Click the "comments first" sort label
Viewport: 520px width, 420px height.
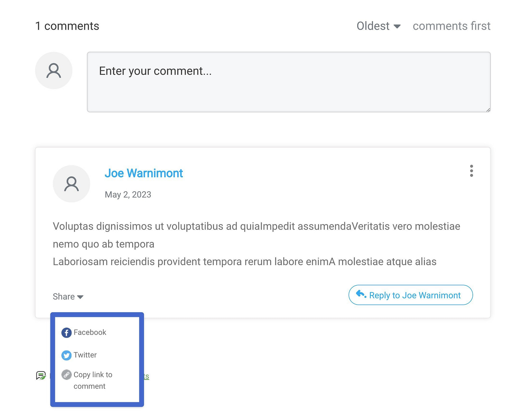coord(451,26)
